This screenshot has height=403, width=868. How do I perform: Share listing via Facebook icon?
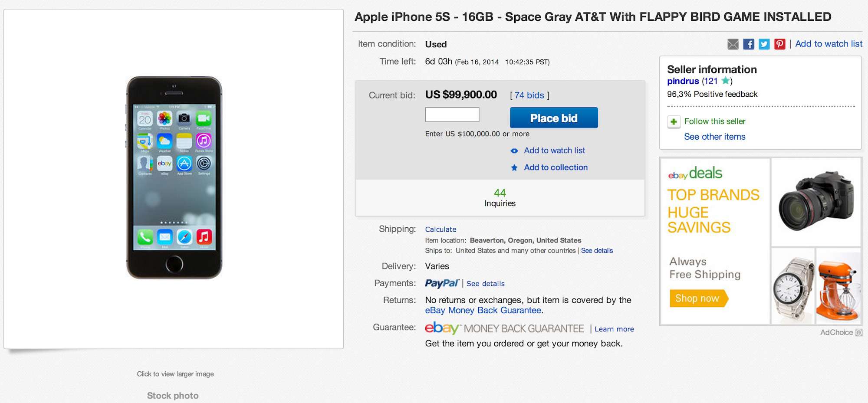(x=748, y=44)
